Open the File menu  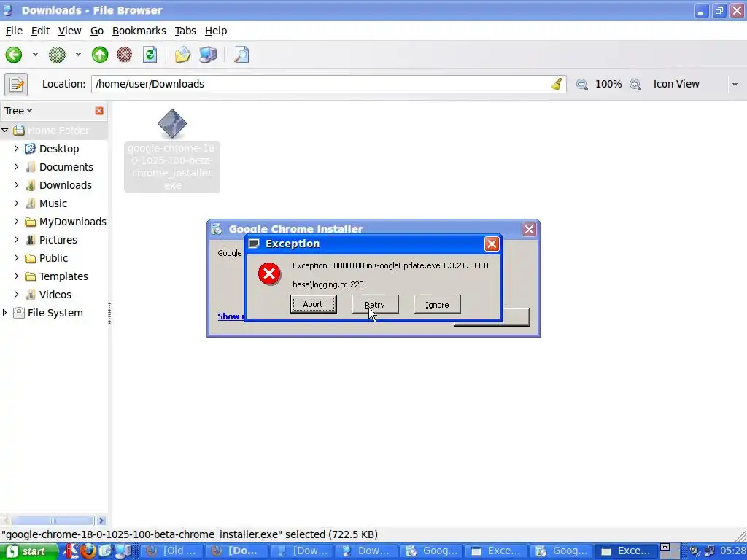[x=14, y=31]
